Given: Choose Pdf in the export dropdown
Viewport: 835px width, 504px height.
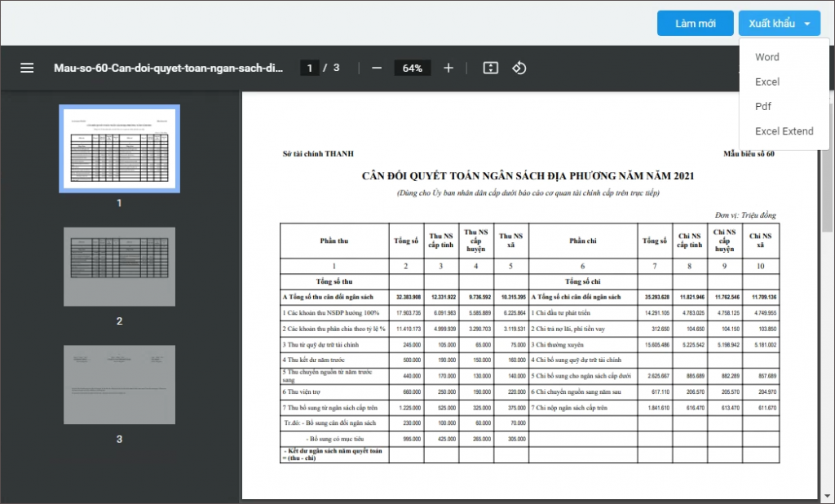Looking at the screenshot, I should [762, 106].
